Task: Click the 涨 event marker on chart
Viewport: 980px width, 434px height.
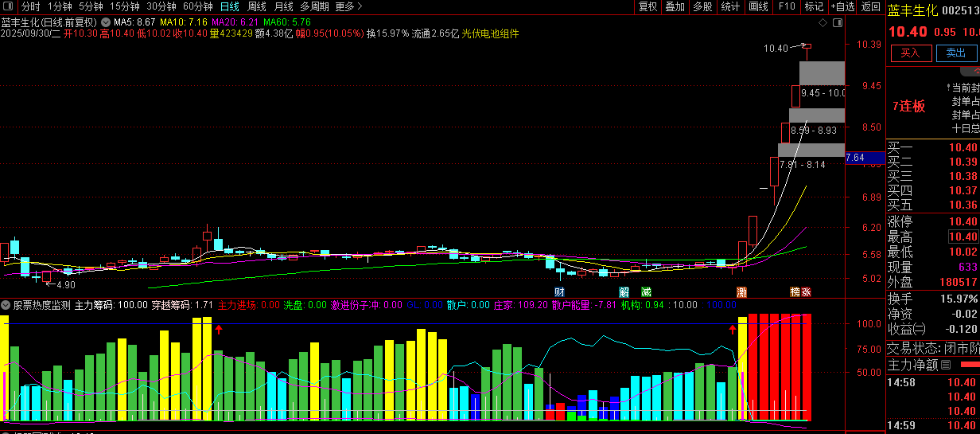Action: click(x=806, y=292)
